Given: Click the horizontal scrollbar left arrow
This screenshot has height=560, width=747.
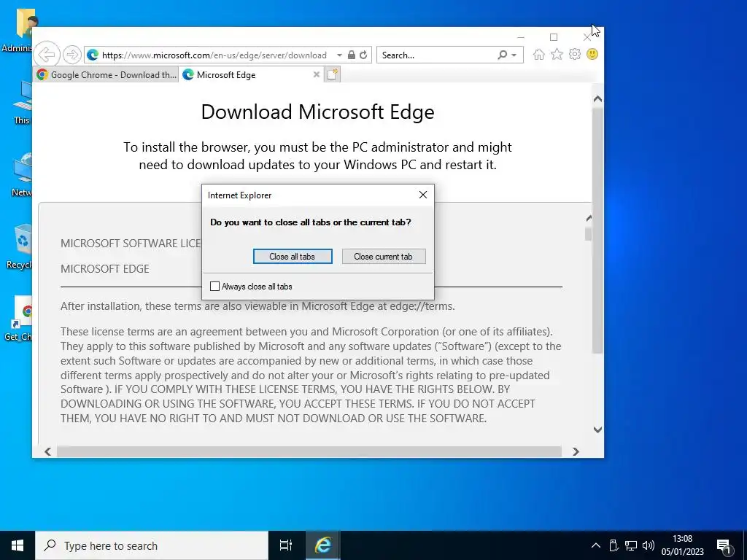Looking at the screenshot, I should point(47,451).
